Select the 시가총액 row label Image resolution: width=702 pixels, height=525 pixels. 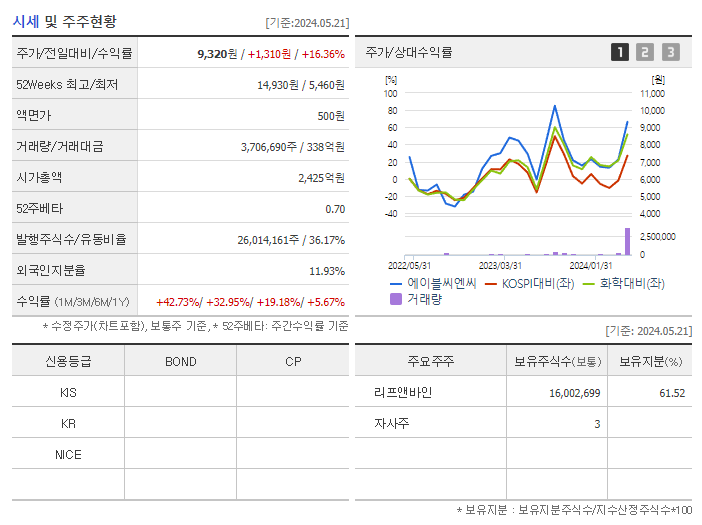pos(39,177)
